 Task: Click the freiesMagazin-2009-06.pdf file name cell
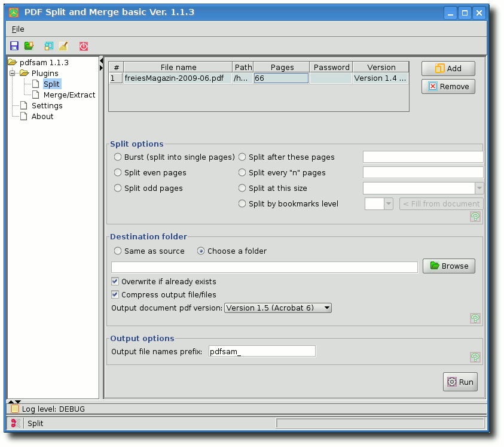pyautogui.click(x=178, y=78)
